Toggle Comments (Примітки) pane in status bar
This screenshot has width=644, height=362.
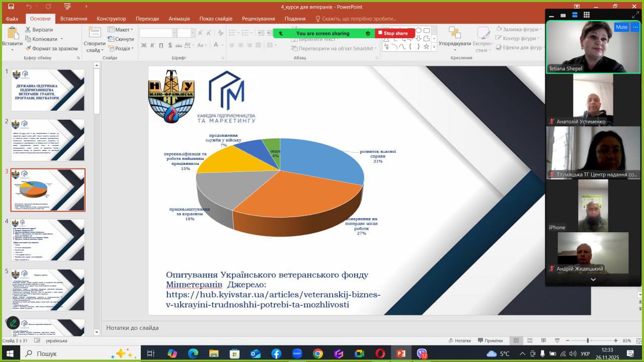[490, 341]
